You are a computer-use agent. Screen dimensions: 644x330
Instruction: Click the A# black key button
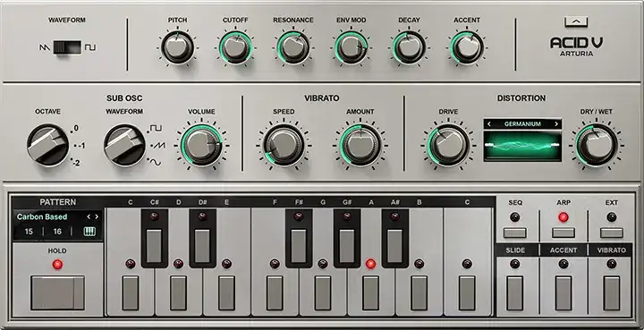(x=394, y=246)
